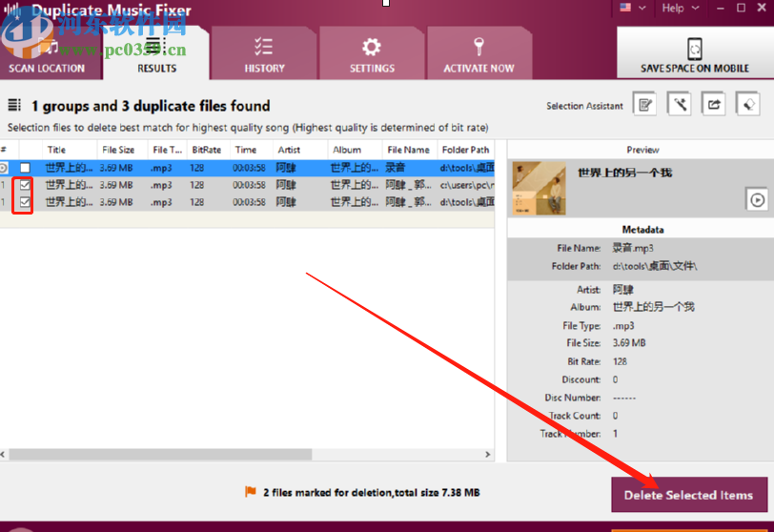Click the scroll left arrow of results list
This screenshot has width=774, height=532.
tap(3, 454)
